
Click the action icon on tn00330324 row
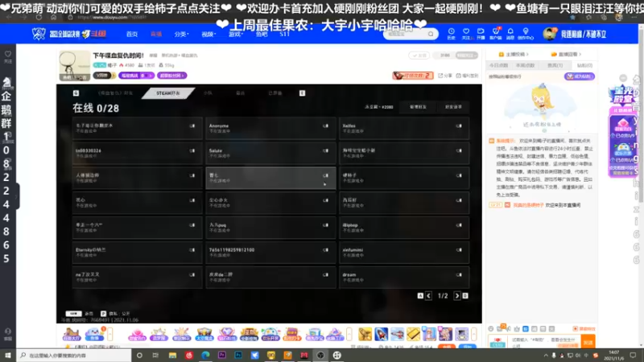coord(192,150)
